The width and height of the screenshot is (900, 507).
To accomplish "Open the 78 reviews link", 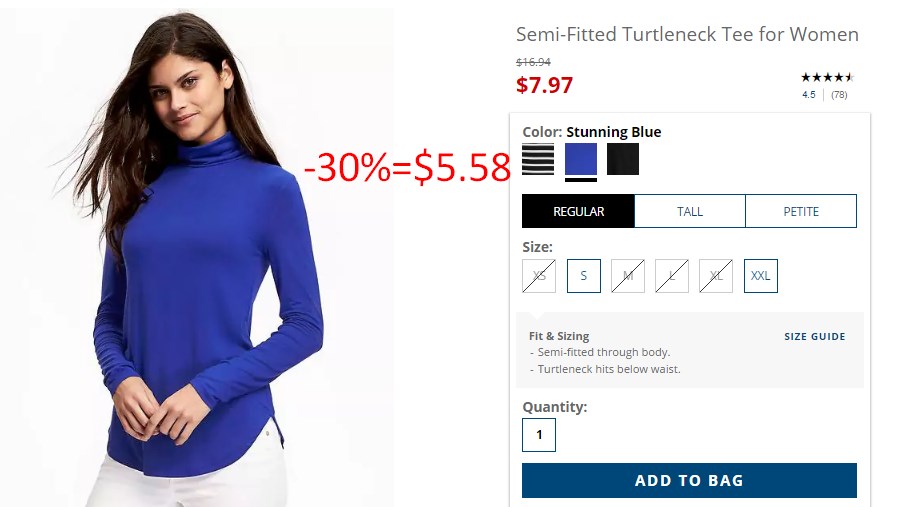I will [x=839, y=95].
